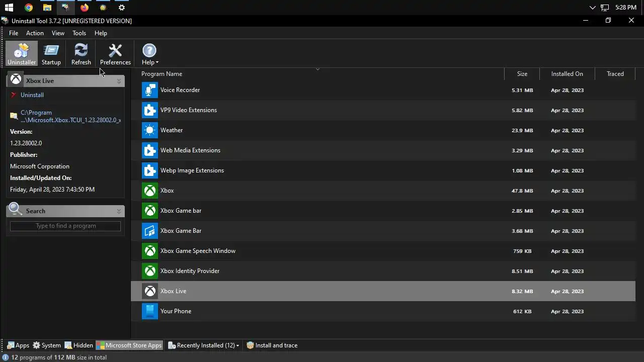Select the Microsoft Store Apps tab
Screen dimensions: 644x362
130,345
